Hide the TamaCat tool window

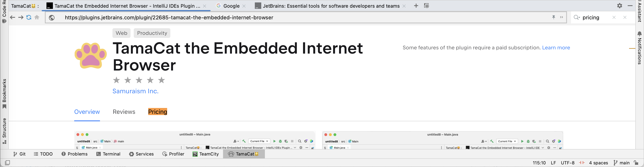[630, 6]
